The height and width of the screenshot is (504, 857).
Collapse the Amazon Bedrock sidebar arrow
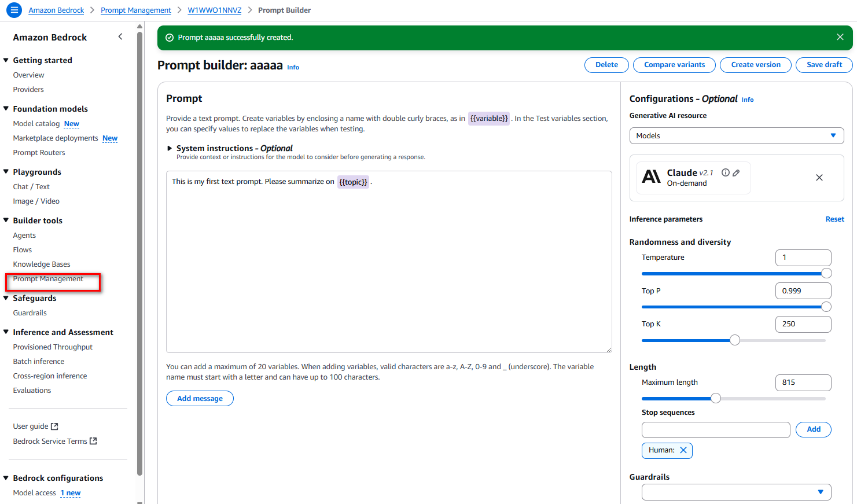[x=120, y=36]
